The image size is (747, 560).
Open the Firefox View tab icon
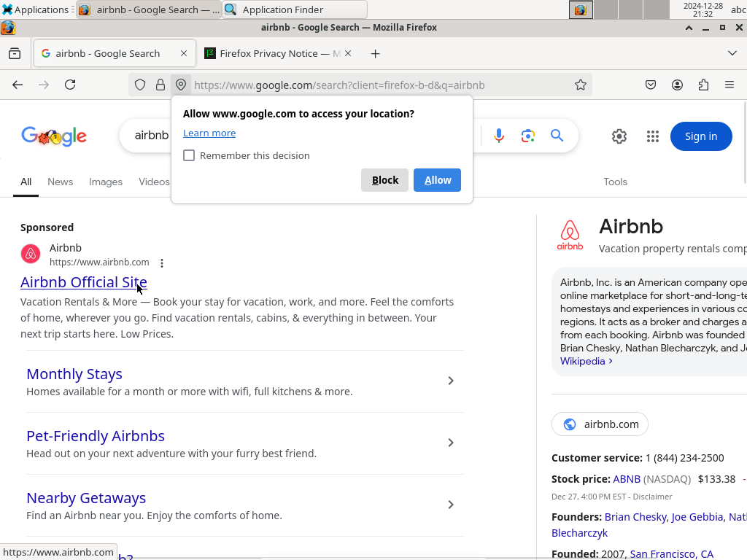tap(15, 53)
